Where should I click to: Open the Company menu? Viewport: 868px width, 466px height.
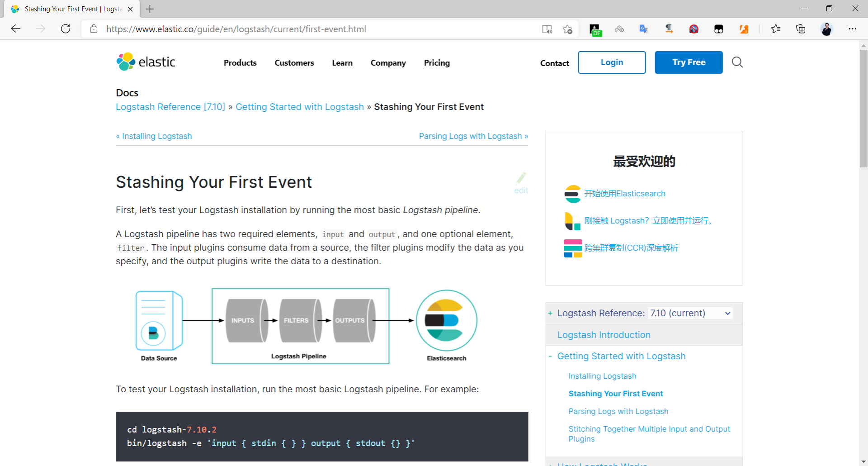(x=388, y=63)
